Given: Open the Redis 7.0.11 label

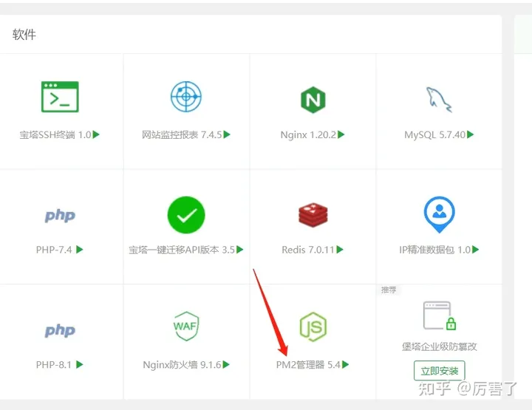Looking at the screenshot, I should tap(308, 250).
